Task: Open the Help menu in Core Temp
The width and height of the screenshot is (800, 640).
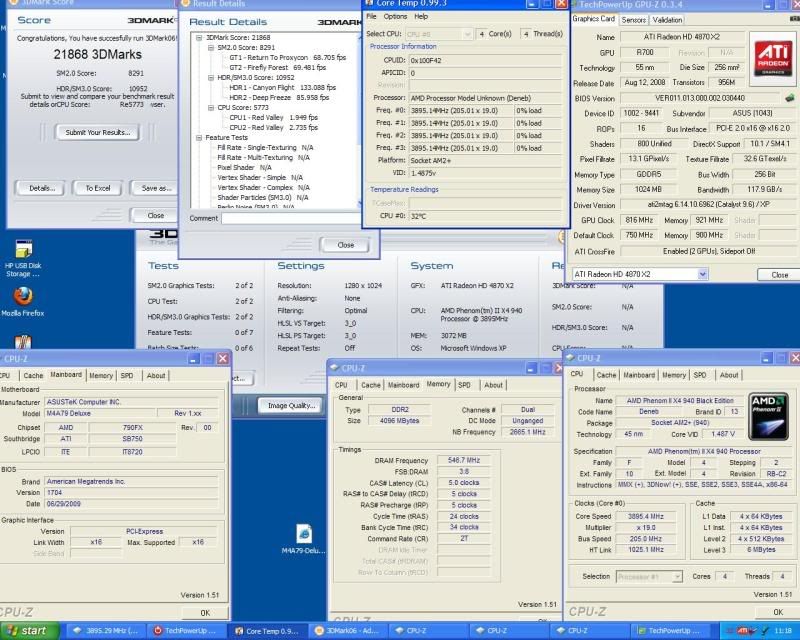Action: (421, 16)
